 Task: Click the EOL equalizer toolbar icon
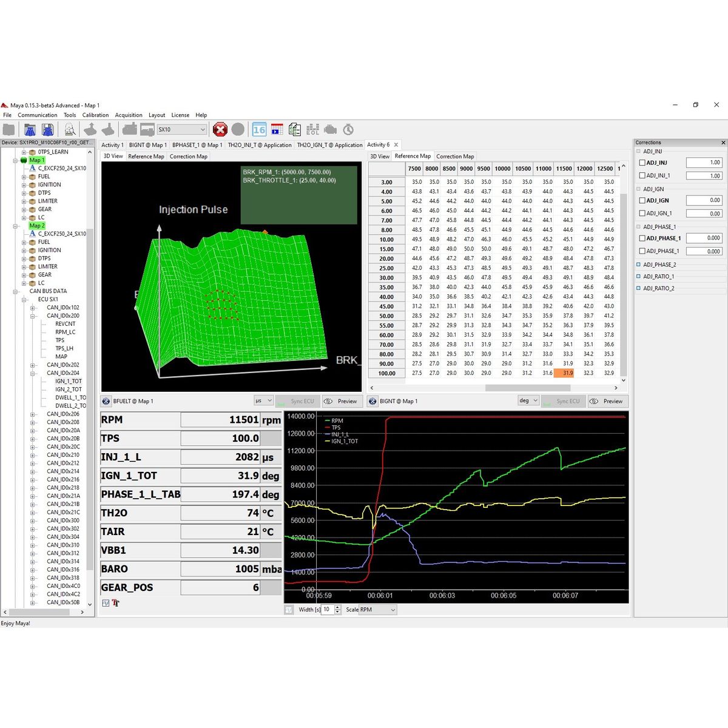tap(312, 129)
